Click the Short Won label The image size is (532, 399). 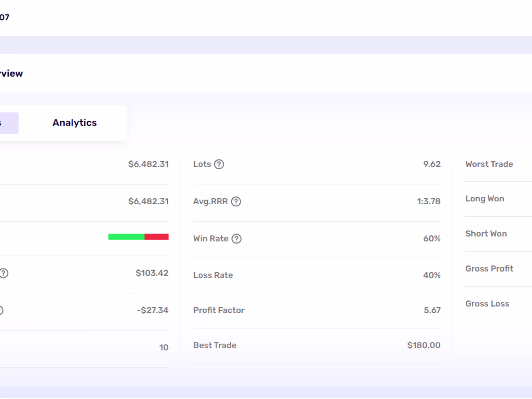pyautogui.click(x=486, y=234)
